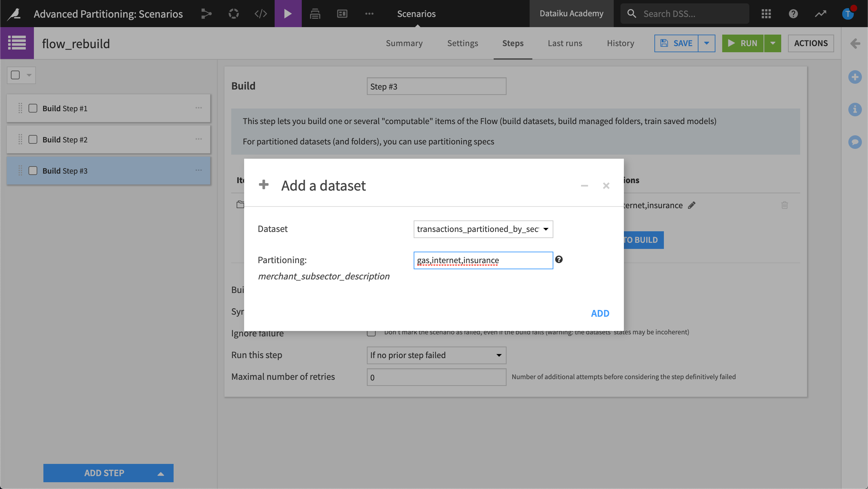The width and height of the screenshot is (868, 489).
Task: Click the code recipes icon in navbar
Action: (260, 14)
